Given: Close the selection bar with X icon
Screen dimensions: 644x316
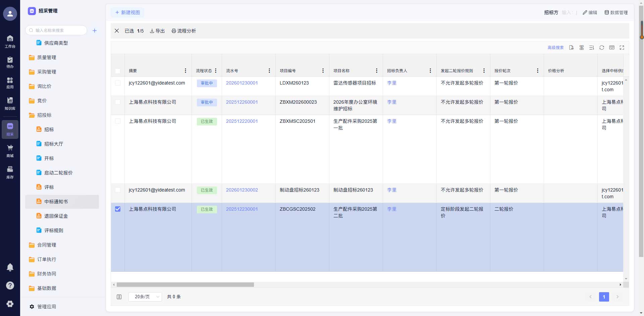Looking at the screenshot, I should [x=117, y=31].
